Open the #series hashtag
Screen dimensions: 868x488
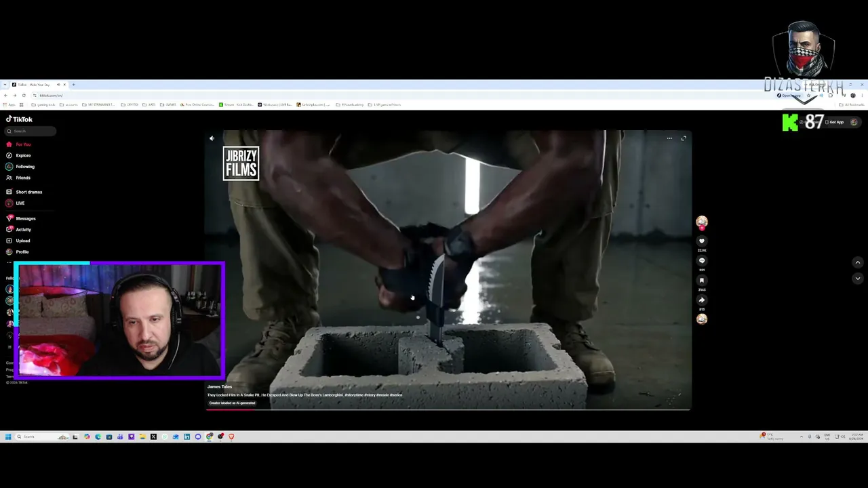coord(395,395)
